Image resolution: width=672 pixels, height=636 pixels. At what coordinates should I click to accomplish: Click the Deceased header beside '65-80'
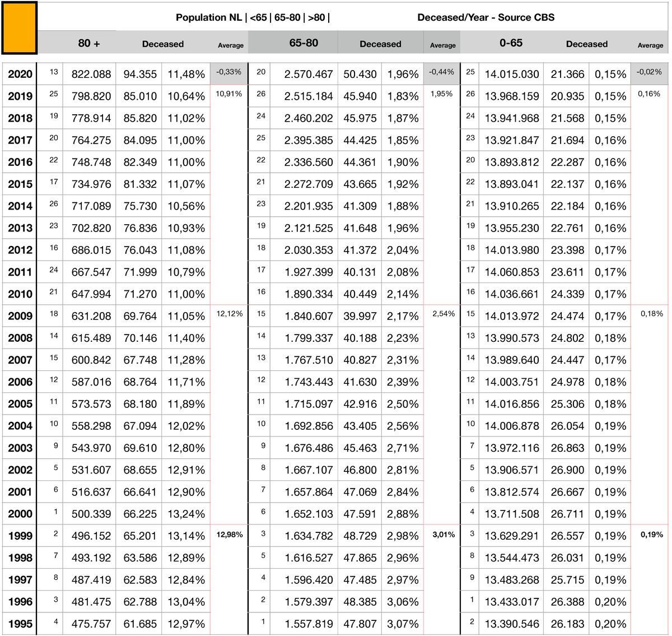[x=380, y=44]
